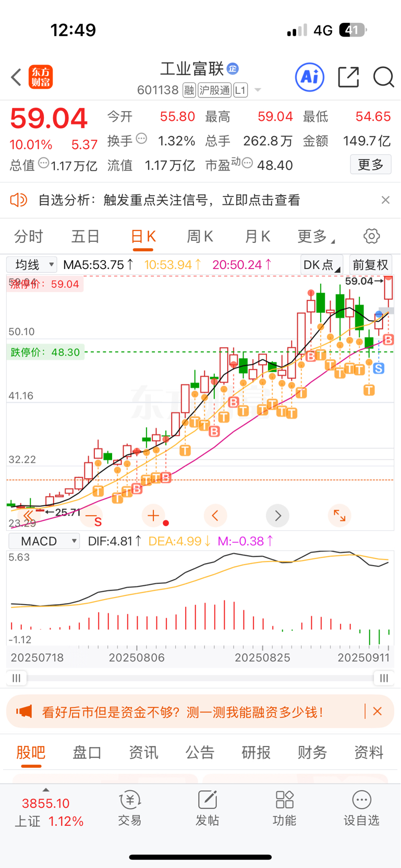Image resolution: width=401 pixels, height=868 pixels.
Task: Expand the 更多 chart period menu
Action: [x=316, y=237]
